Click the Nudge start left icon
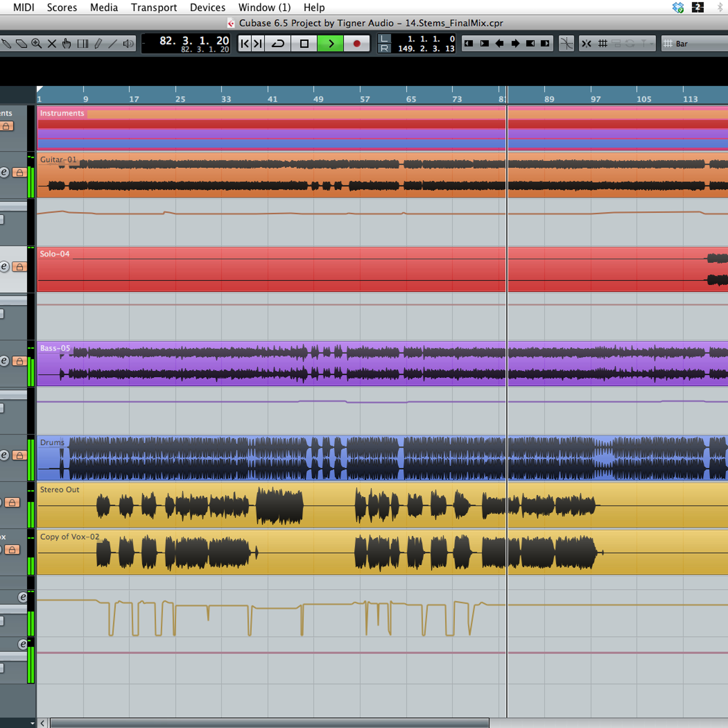 pyautogui.click(x=469, y=44)
